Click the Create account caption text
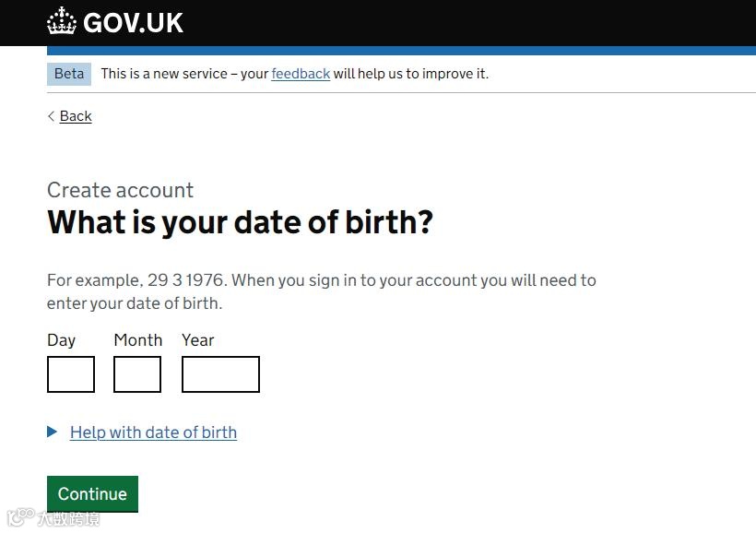 pos(120,190)
